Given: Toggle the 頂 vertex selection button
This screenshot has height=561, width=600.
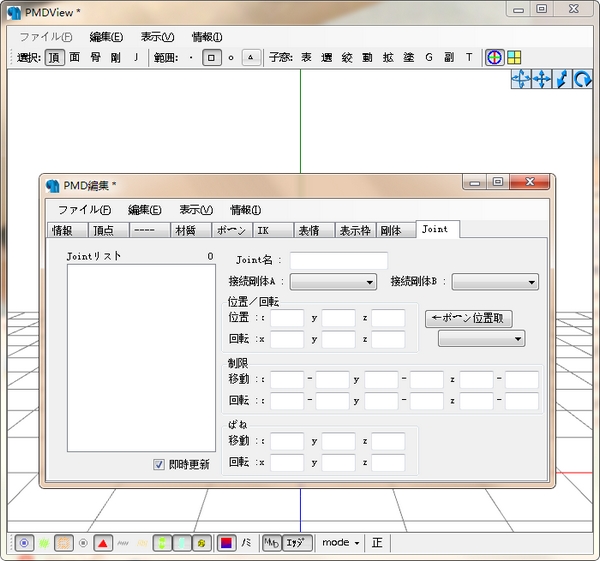Looking at the screenshot, I should [x=54, y=58].
